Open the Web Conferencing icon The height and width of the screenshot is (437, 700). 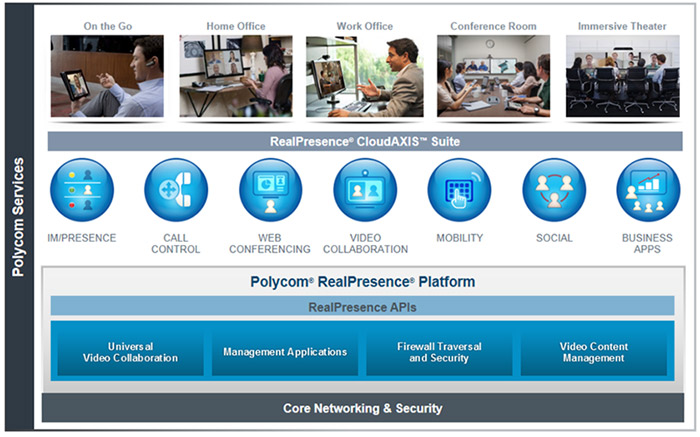tap(270, 190)
